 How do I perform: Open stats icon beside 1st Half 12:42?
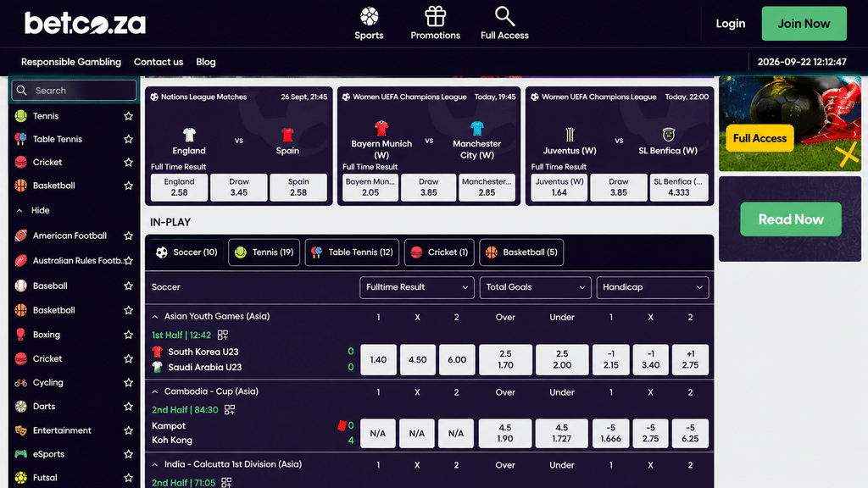[x=223, y=335]
